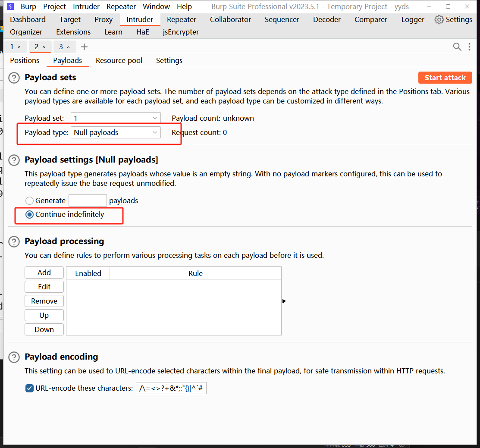Click the search magnifier icon
480x448 pixels.
click(457, 47)
